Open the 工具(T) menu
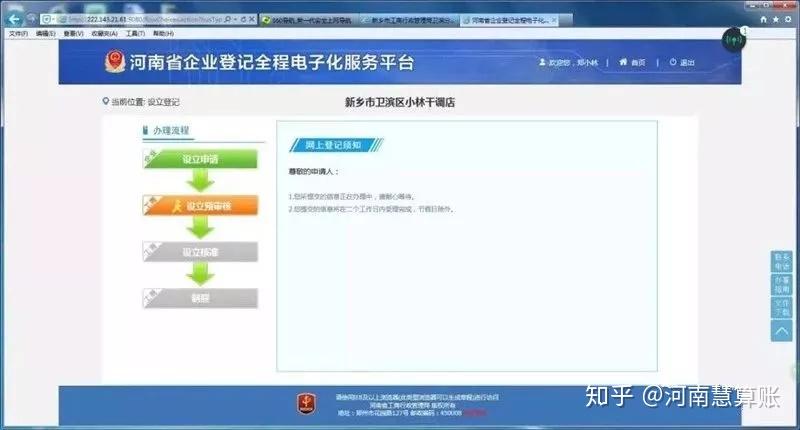This screenshot has height=430, width=800. point(135,33)
